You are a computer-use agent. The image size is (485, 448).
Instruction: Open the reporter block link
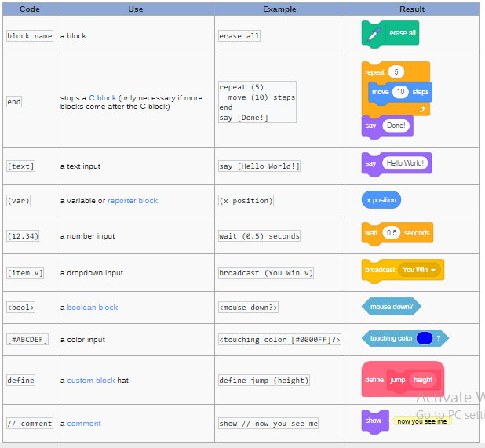coord(133,201)
